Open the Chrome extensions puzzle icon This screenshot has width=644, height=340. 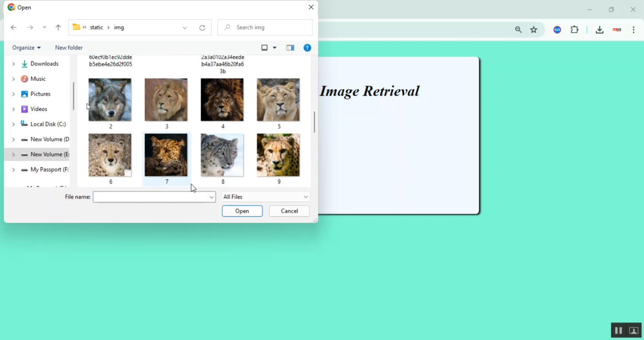click(574, 30)
